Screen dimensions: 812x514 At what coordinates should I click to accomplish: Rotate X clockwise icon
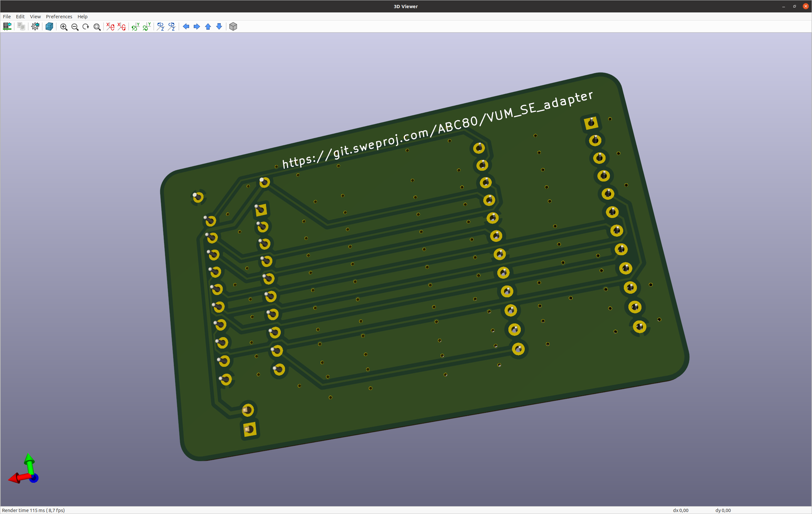[x=110, y=27]
